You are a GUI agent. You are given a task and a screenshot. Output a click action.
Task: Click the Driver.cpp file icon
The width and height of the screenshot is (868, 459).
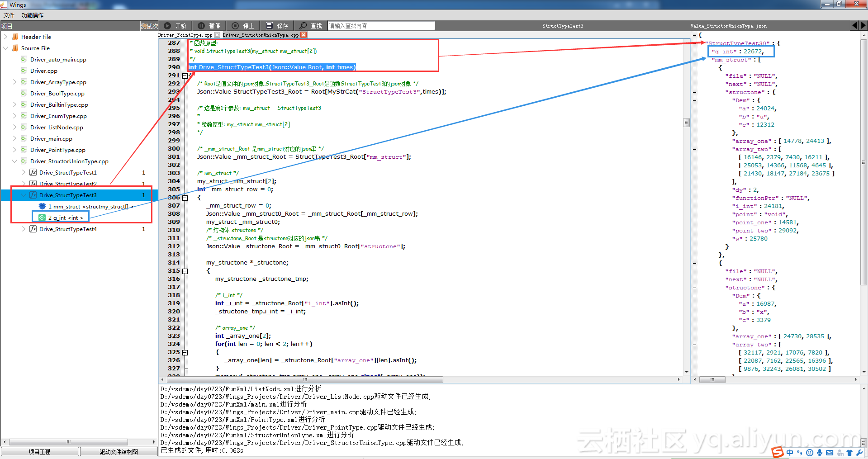pos(24,71)
